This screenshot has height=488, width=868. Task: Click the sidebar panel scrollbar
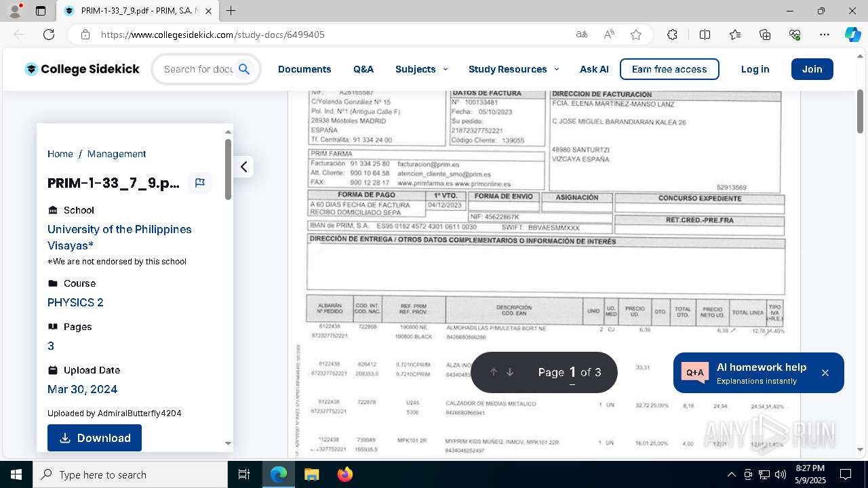click(228, 169)
